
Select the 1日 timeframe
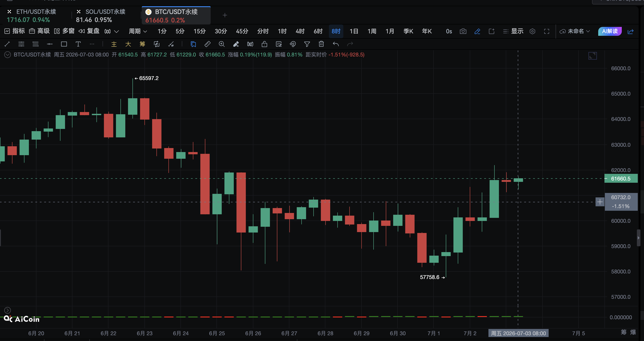tap(354, 31)
